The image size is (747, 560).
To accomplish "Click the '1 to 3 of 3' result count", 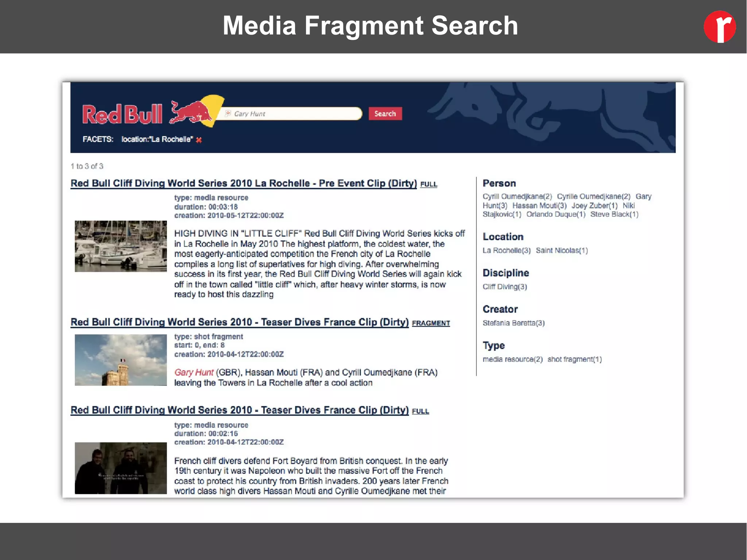I will 87,166.
